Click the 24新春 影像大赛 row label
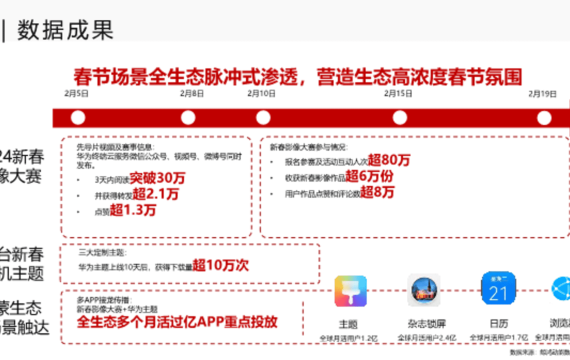This screenshot has width=570, height=360. 22,167
